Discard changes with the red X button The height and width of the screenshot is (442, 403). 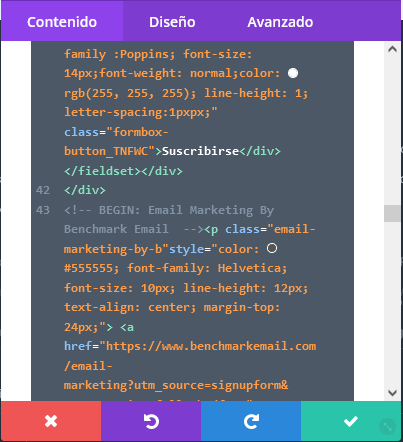51,421
